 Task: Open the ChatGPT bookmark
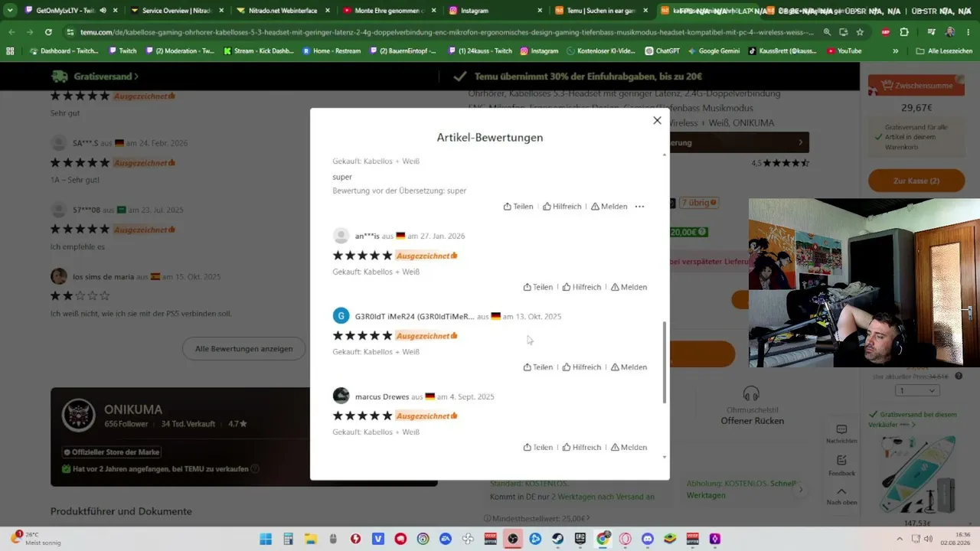point(662,51)
